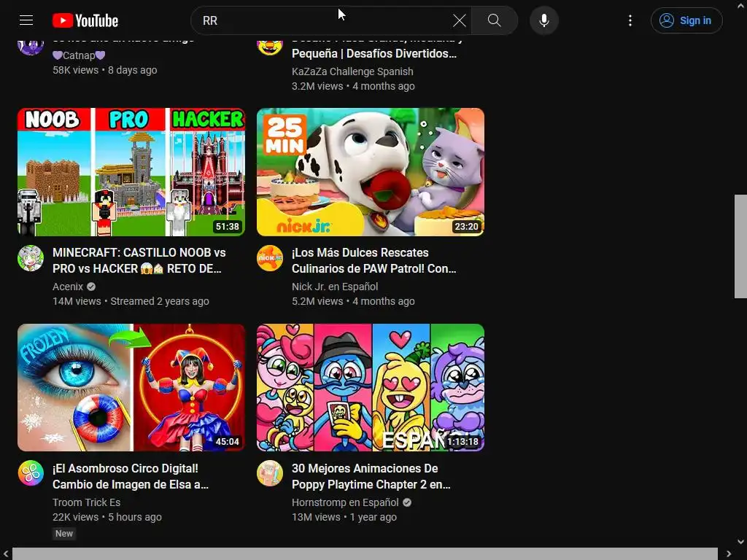Clear the search query with X
The width and height of the screenshot is (747, 560).
point(460,20)
